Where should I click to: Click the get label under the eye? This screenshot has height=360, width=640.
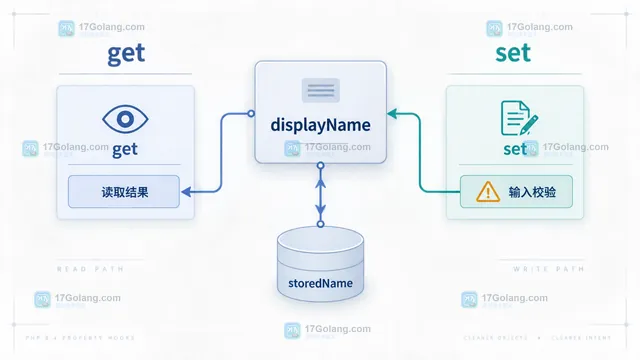125,149
